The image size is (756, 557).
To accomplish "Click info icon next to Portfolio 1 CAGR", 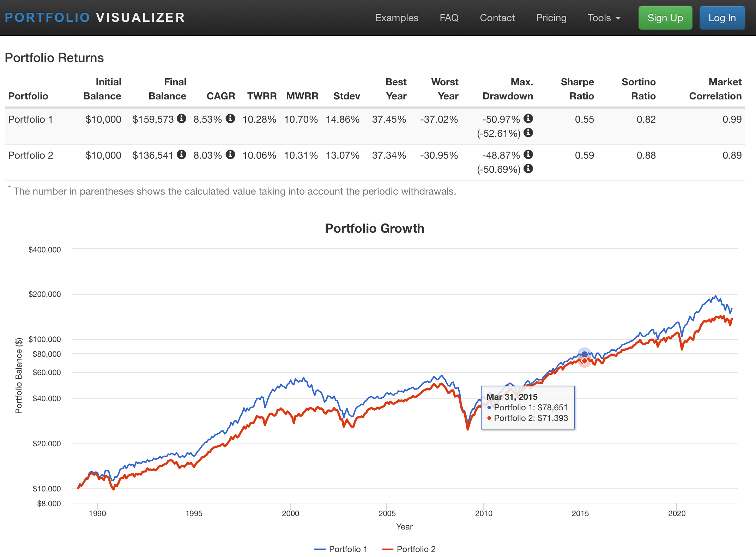I will coord(230,118).
